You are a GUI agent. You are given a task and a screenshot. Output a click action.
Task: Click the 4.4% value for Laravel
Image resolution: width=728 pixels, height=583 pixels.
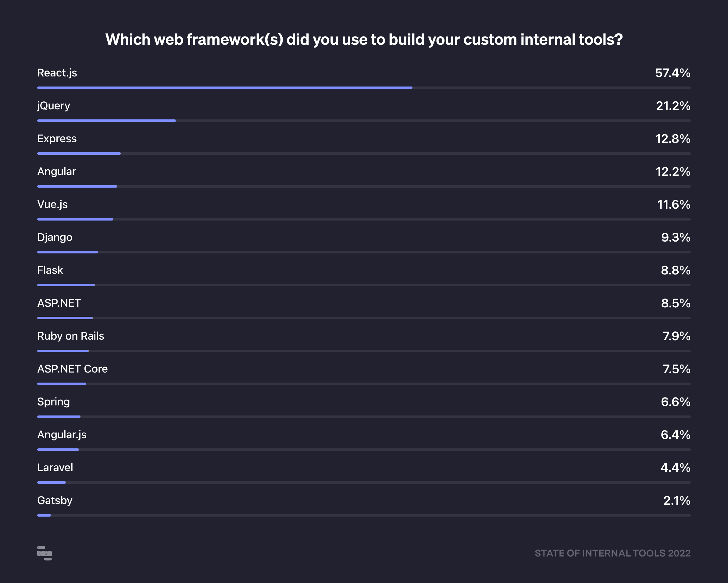[x=675, y=468]
